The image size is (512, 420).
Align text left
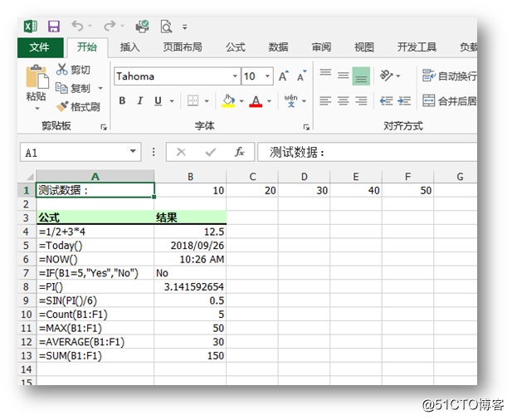pyautogui.click(x=325, y=100)
